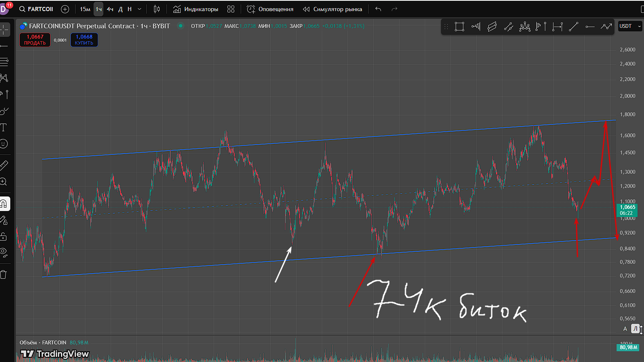Image resolution: width=644 pixels, height=362 pixels.
Task: Grab the favorites toolbar drag handle
Action: (x=446, y=27)
